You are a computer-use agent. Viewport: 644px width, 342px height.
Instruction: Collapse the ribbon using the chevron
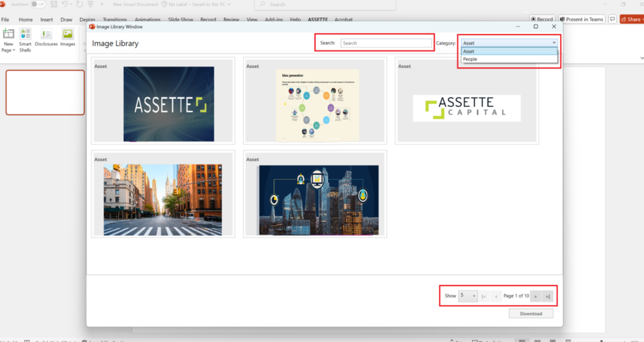pyautogui.click(x=641, y=58)
